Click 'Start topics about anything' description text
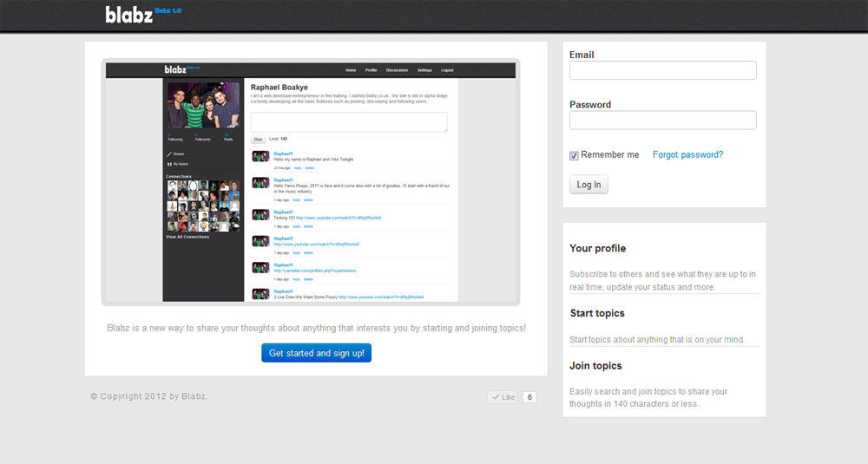Screen dimensions: 868x464 tap(657, 340)
